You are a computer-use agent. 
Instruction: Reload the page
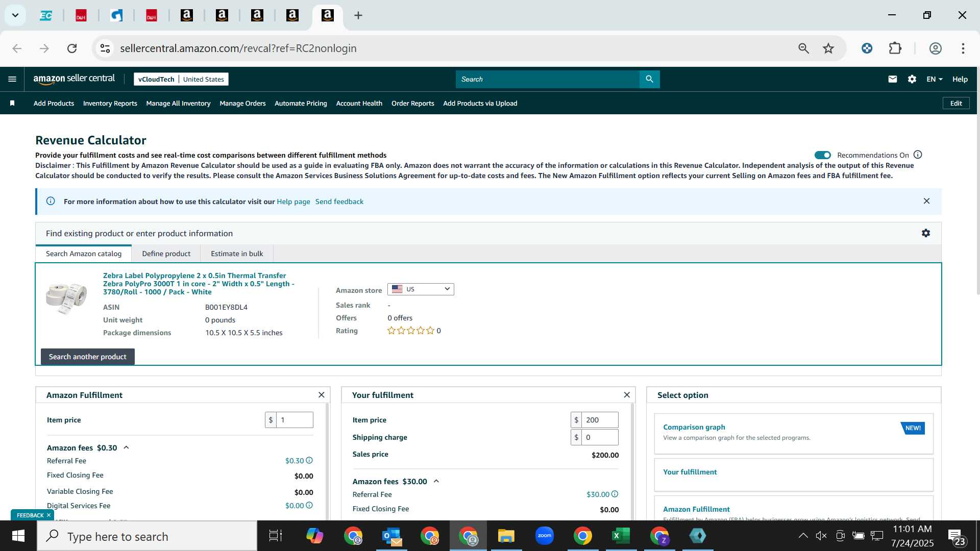(x=72, y=48)
